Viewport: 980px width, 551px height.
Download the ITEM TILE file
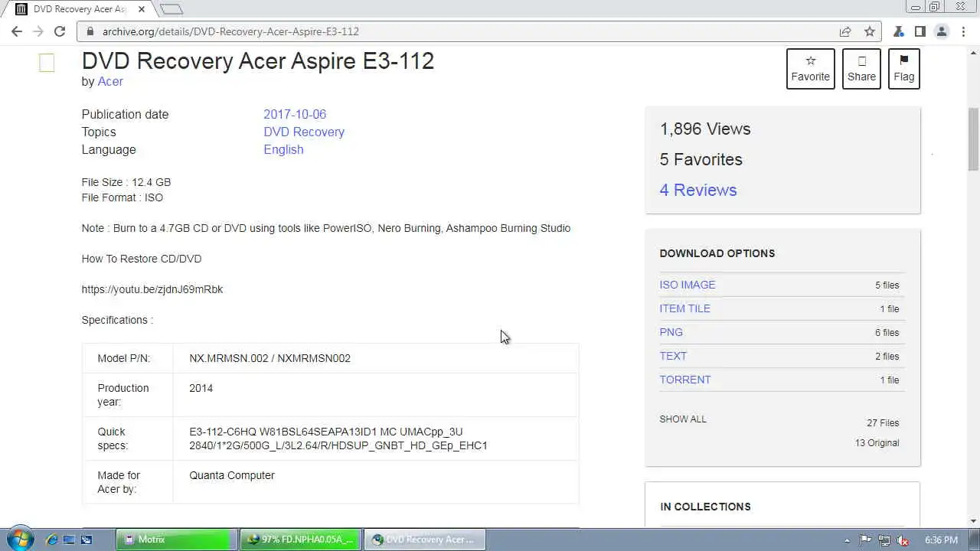tap(685, 308)
